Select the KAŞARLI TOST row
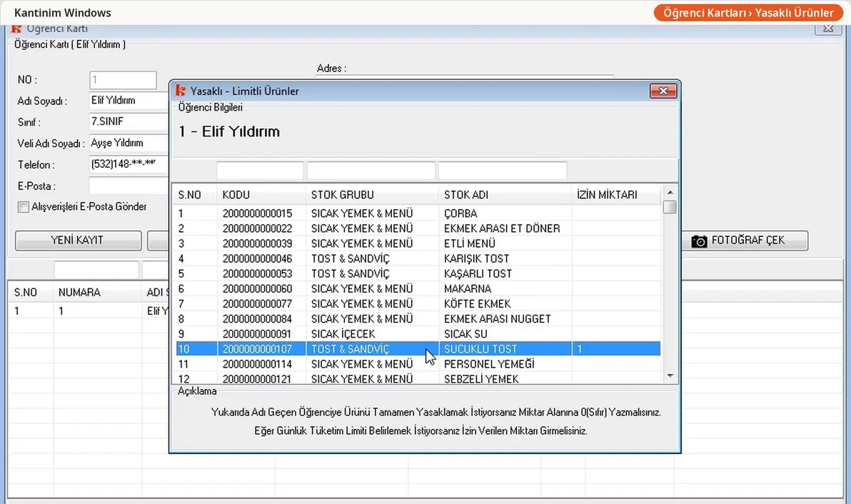This screenshot has width=851, height=504. point(418,273)
